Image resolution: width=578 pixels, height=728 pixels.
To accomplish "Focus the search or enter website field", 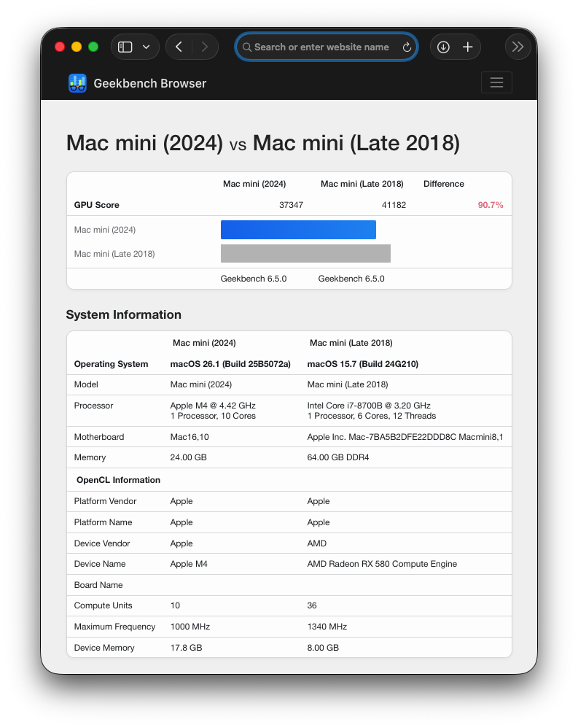I will tap(321, 47).
